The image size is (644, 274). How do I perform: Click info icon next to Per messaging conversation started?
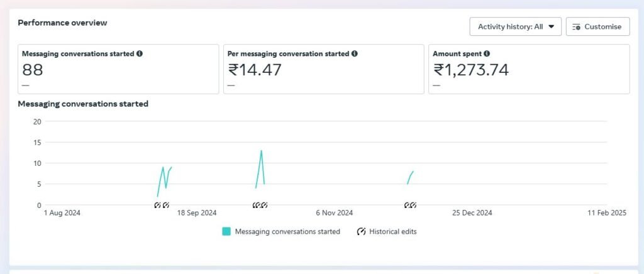point(355,54)
